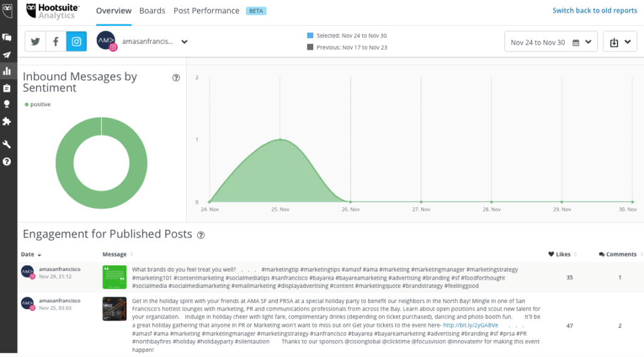
Task: Open Help question mark sidebar icon
Action: click(7, 162)
